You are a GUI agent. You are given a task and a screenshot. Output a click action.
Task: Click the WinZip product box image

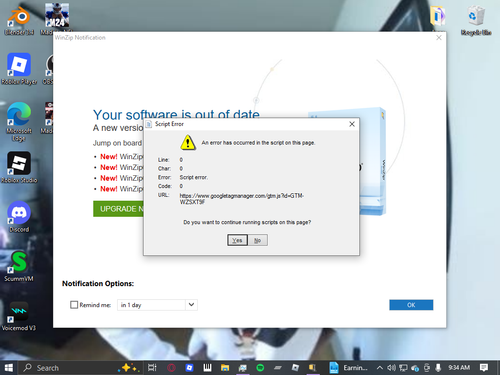(372, 162)
